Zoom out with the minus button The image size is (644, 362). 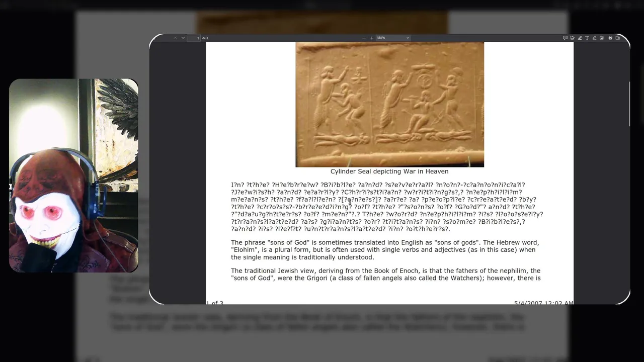click(364, 38)
